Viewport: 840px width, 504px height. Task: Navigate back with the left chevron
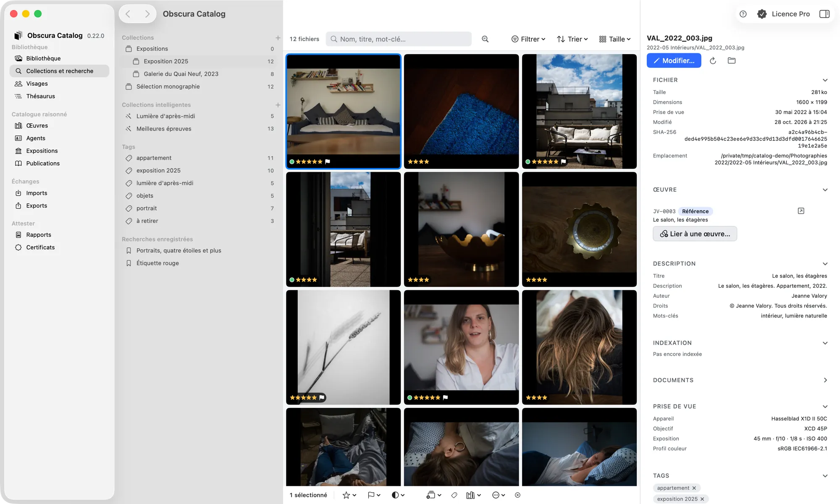(128, 14)
